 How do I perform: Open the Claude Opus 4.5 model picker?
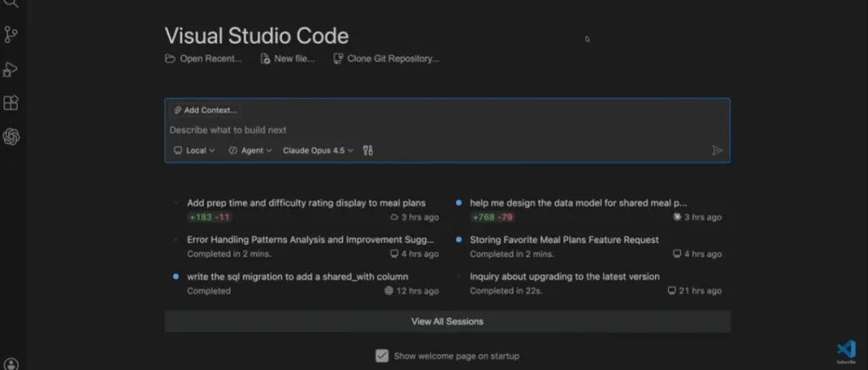(317, 150)
